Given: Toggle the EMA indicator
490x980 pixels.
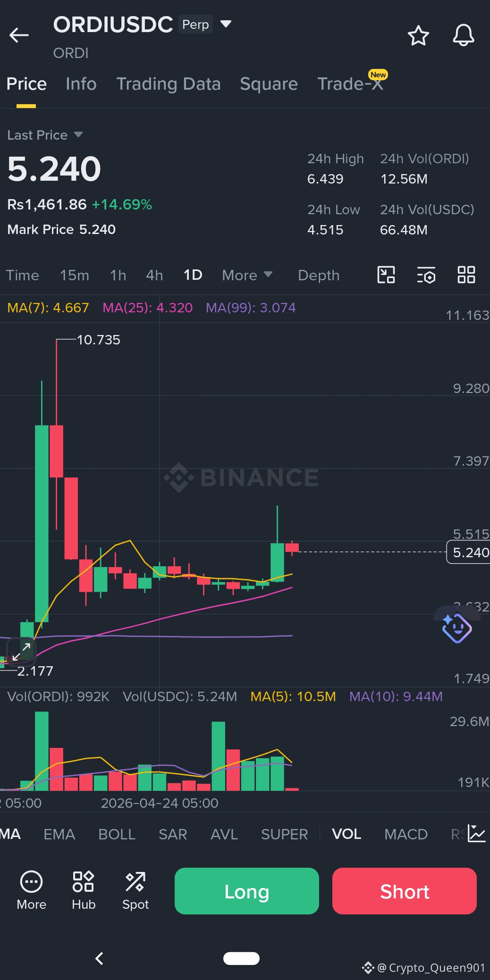Looking at the screenshot, I should tap(59, 834).
